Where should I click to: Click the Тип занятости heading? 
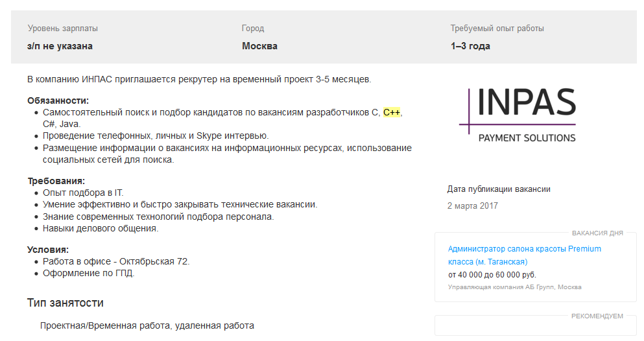click(x=66, y=303)
